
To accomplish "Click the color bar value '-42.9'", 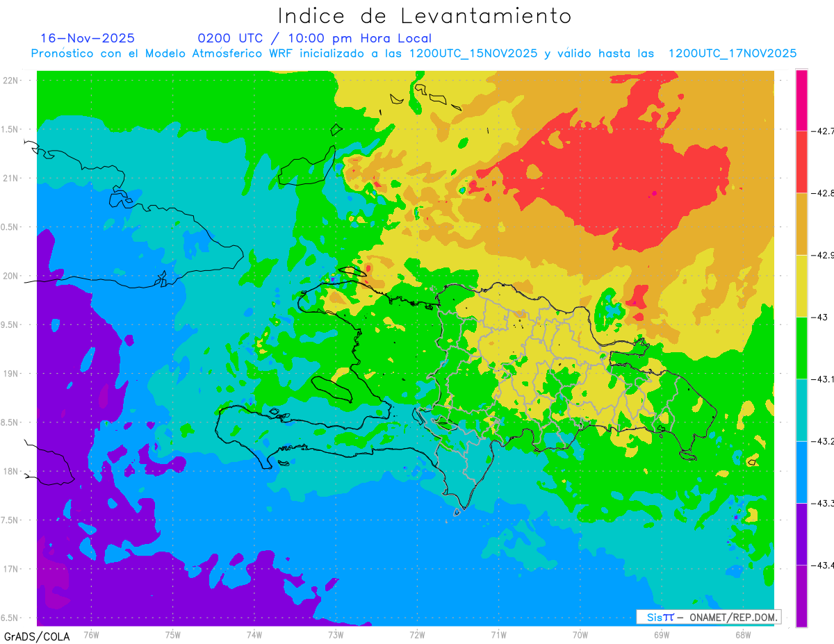I will 822,256.
